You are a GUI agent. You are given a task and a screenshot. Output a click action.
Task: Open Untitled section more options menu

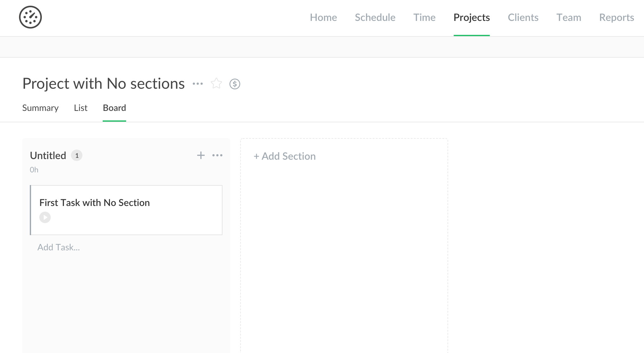pos(217,155)
